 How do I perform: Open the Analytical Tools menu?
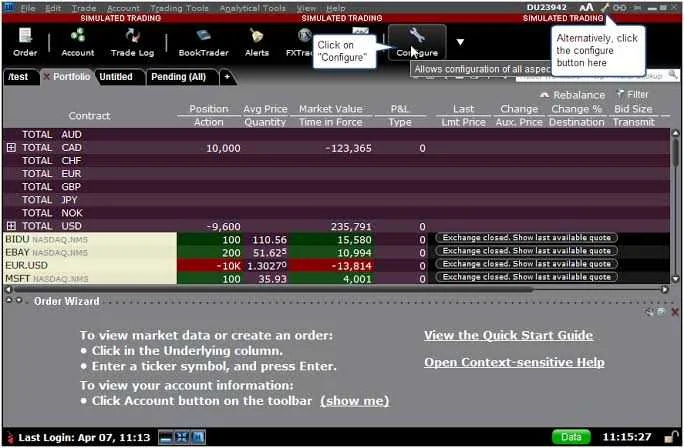point(253,8)
